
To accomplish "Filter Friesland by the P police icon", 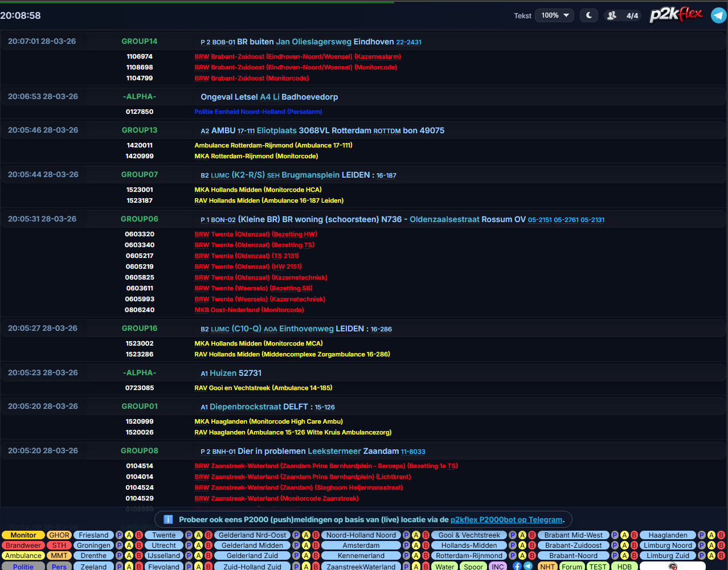I will pyautogui.click(x=120, y=535).
